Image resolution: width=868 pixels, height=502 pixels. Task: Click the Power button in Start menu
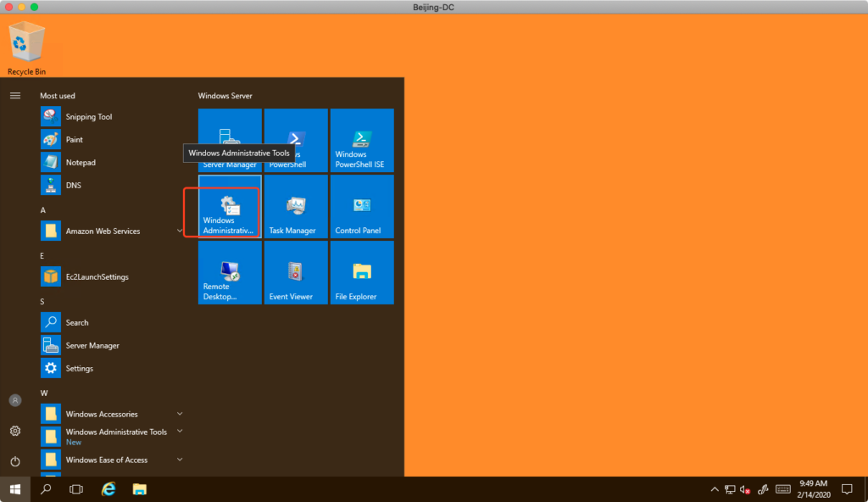pos(15,461)
